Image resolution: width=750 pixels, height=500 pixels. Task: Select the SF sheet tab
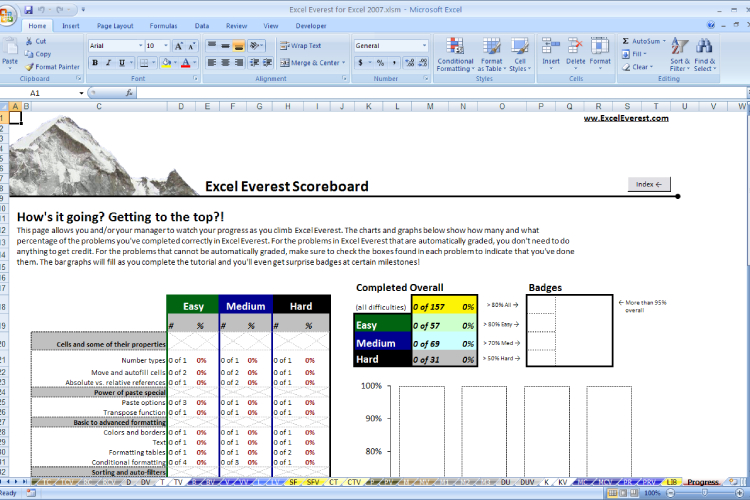pos(293,482)
